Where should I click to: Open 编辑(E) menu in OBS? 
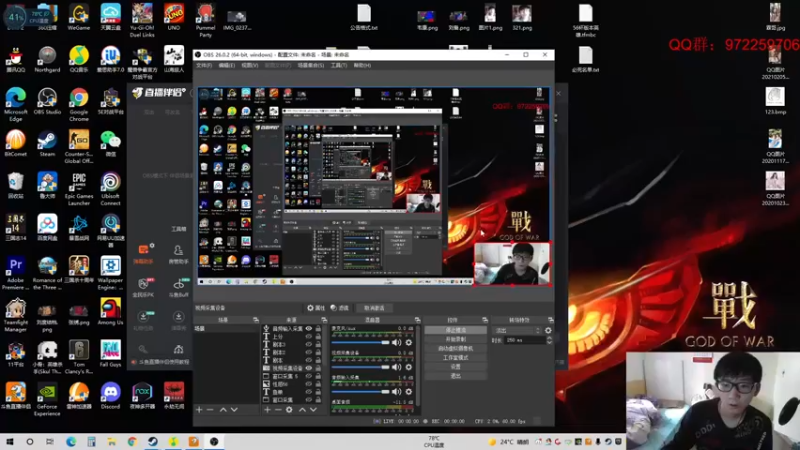[x=227, y=65]
